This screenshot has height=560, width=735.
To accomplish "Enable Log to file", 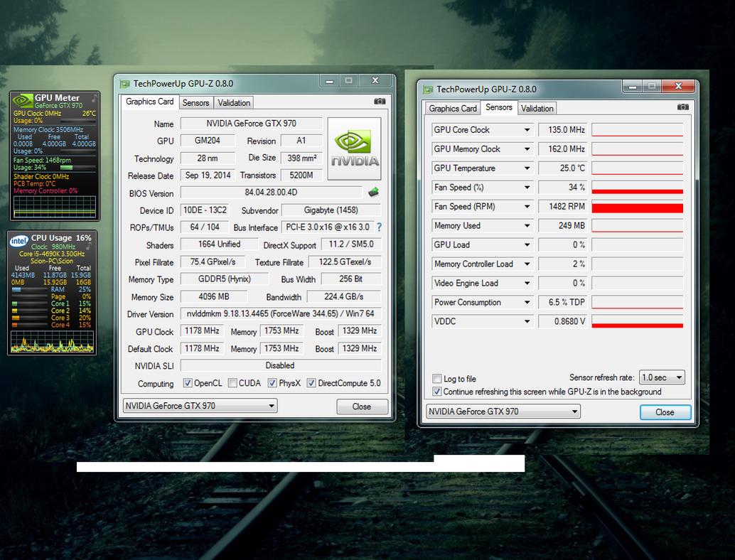I will click(x=437, y=378).
